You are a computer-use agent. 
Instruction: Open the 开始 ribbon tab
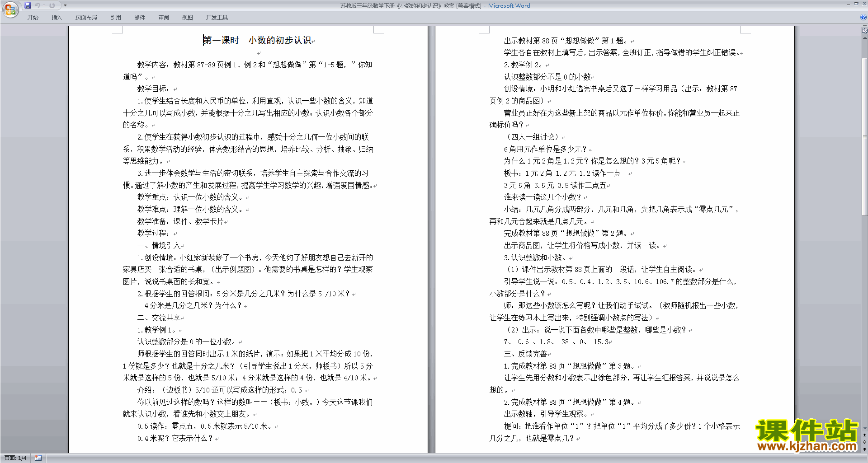pyautogui.click(x=33, y=18)
